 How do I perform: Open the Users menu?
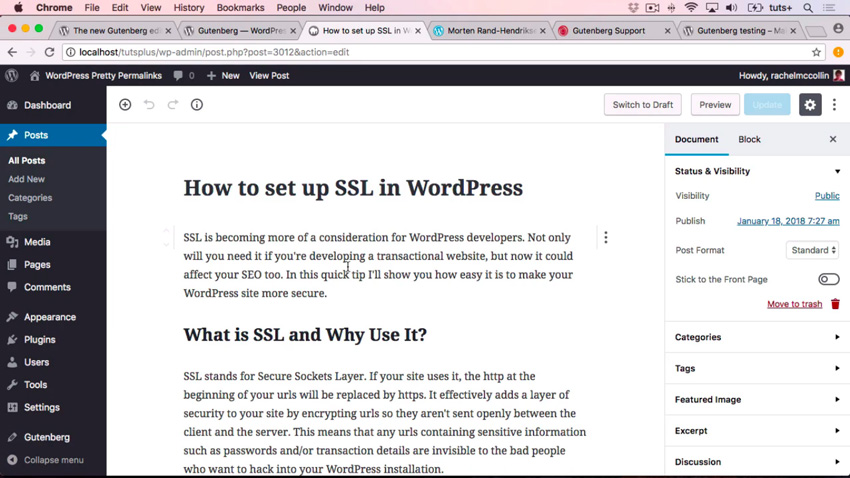(53, 362)
